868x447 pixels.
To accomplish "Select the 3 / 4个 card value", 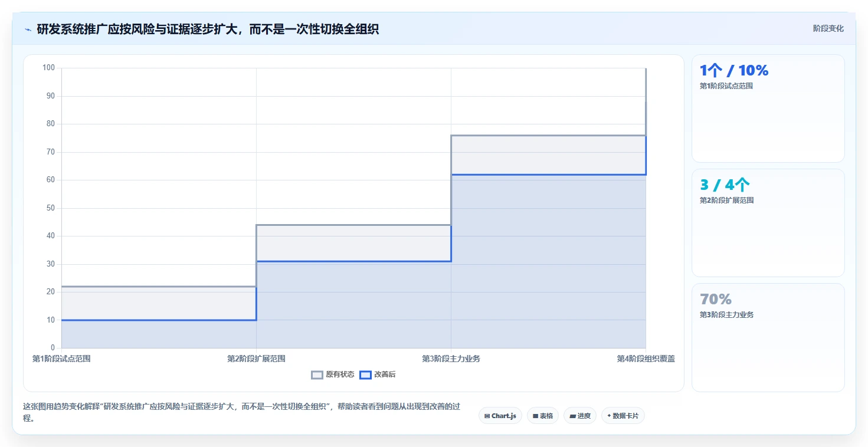I will point(725,185).
